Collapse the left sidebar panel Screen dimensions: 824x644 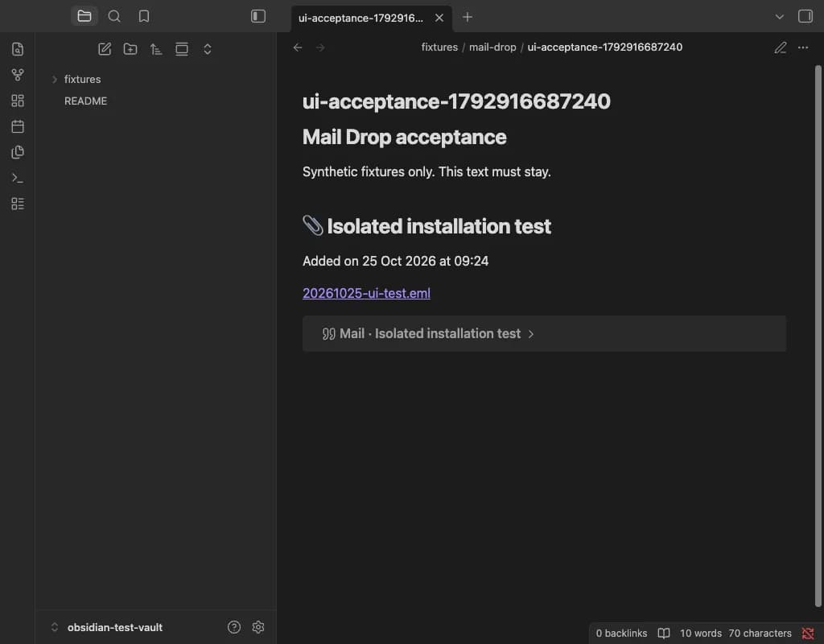pyautogui.click(x=258, y=16)
